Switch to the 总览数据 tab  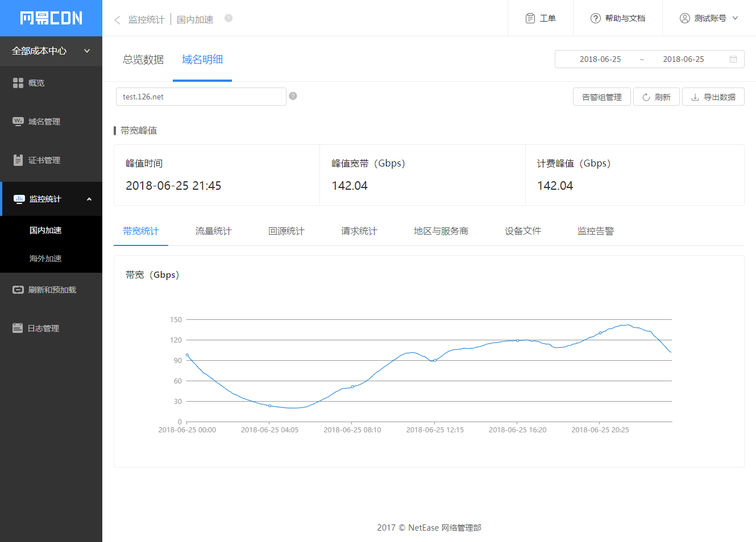tap(143, 60)
